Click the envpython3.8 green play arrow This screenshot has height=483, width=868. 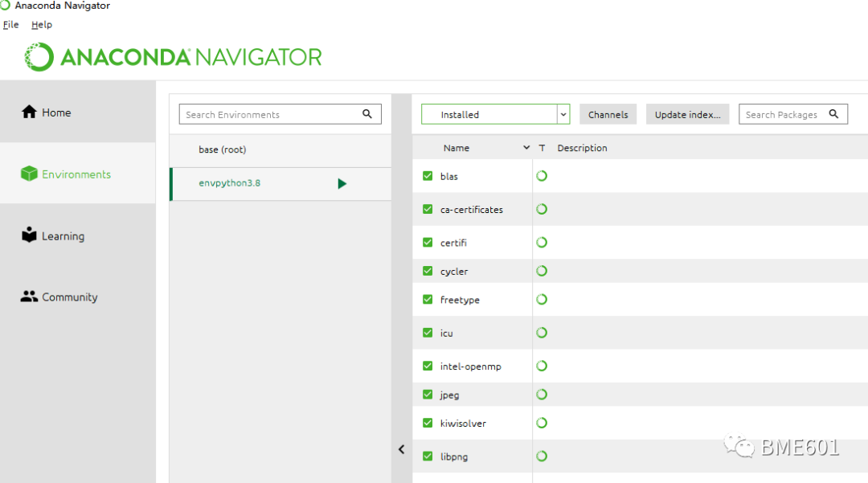coord(342,184)
